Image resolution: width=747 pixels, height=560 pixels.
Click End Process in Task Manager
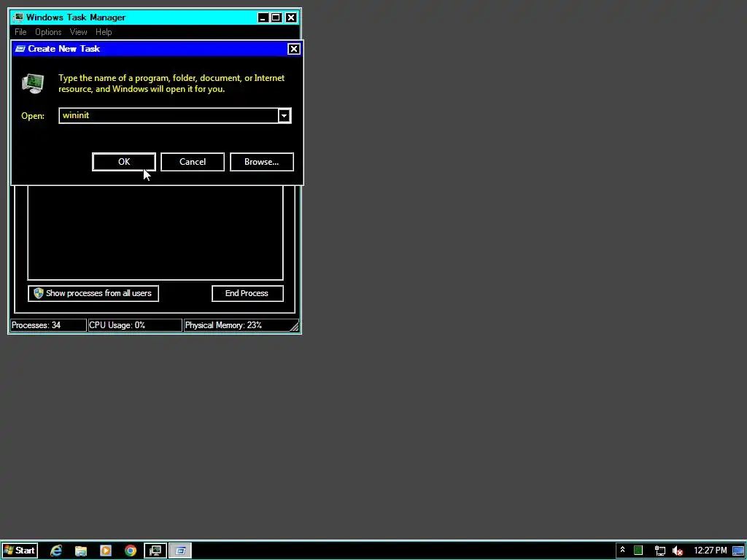247,293
